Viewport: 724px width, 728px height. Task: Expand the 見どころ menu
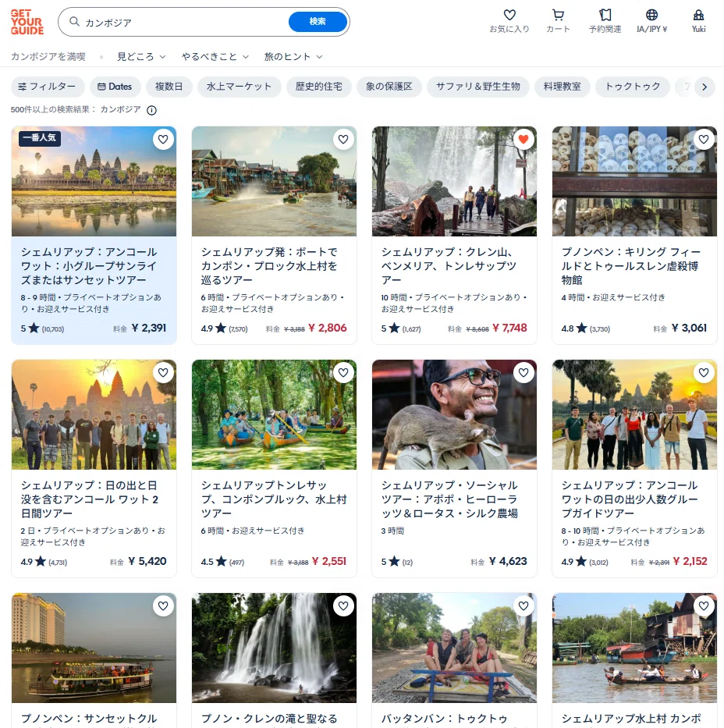[x=141, y=57]
